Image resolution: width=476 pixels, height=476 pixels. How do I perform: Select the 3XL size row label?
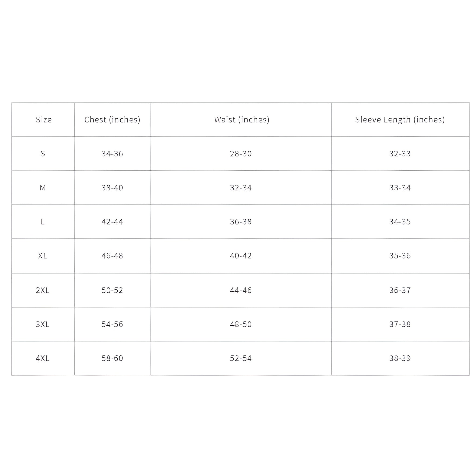pos(43,324)
